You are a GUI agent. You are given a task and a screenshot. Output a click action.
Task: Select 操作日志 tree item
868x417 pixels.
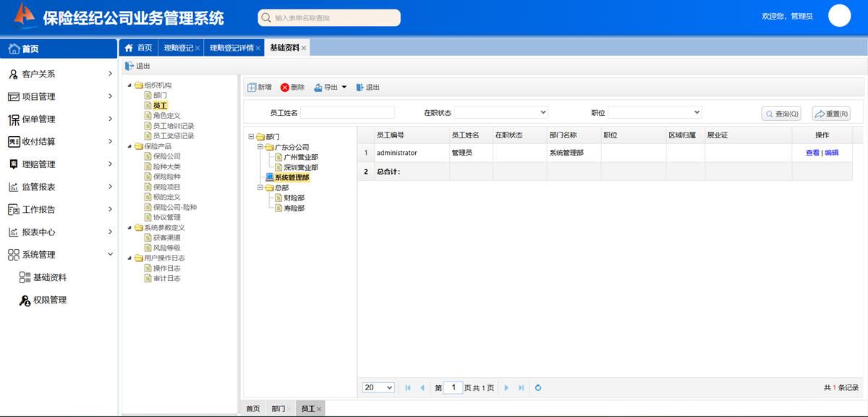coord(167,268)
